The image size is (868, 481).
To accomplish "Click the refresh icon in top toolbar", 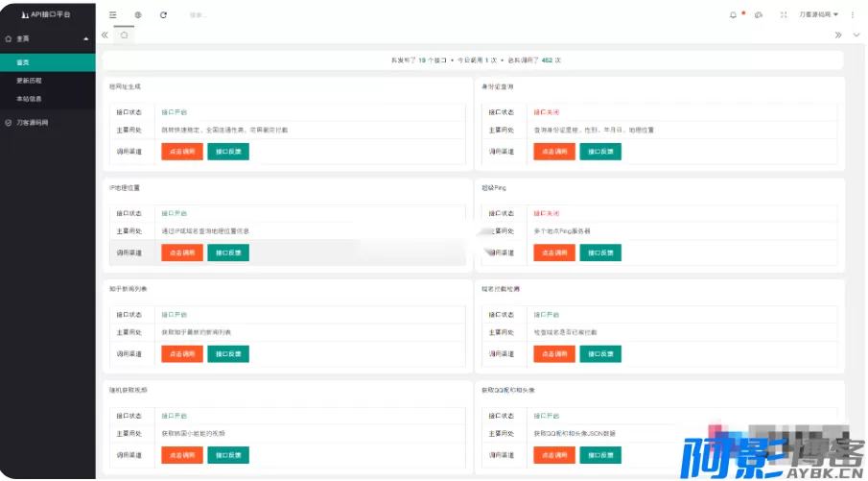I will click(164, 14).
